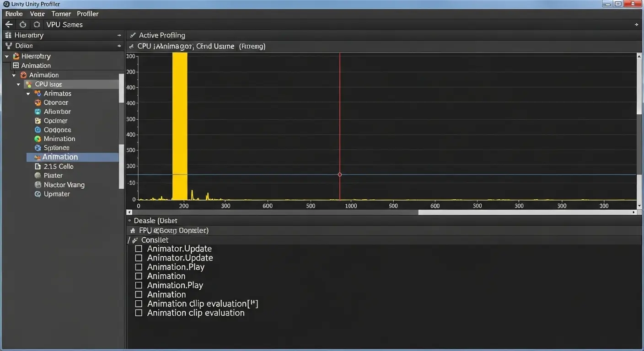Image resolution: width=644 pixels, height=351 pixels.
Task: Open the Tamer menu
Action: 61,14
